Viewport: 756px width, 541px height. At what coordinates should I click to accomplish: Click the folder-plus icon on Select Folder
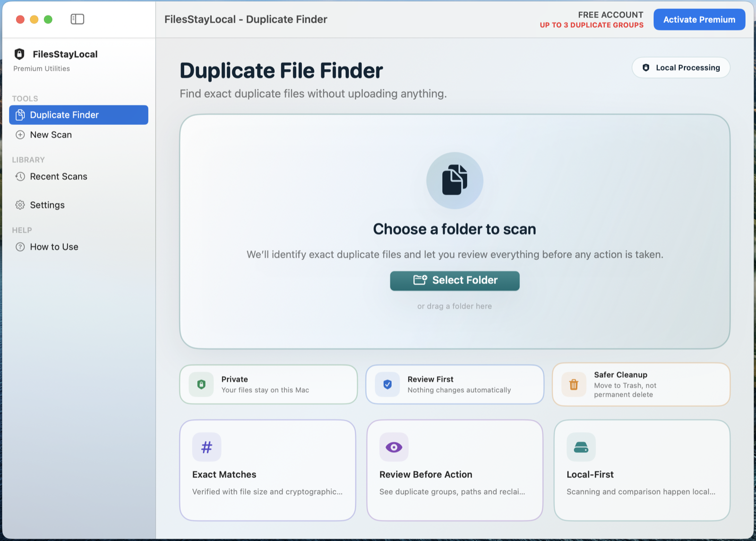[420, 280]
